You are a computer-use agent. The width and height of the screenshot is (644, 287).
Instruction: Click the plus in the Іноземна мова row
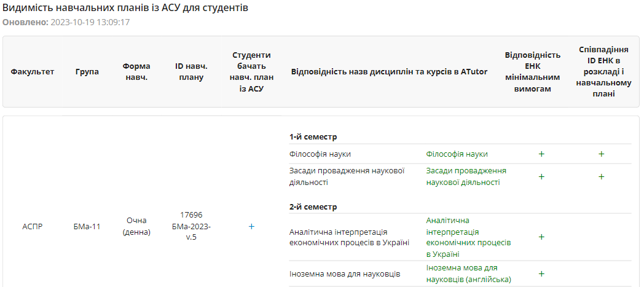tap(541, 273)
